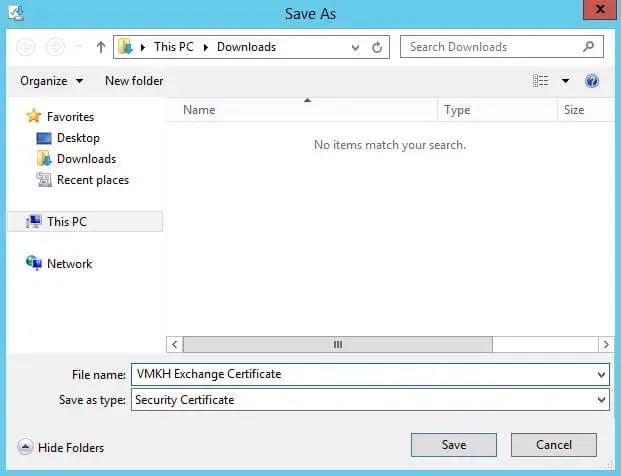Click the horizontal scrollbar left arrow
The image size is (621, 476).
(175, 344)
